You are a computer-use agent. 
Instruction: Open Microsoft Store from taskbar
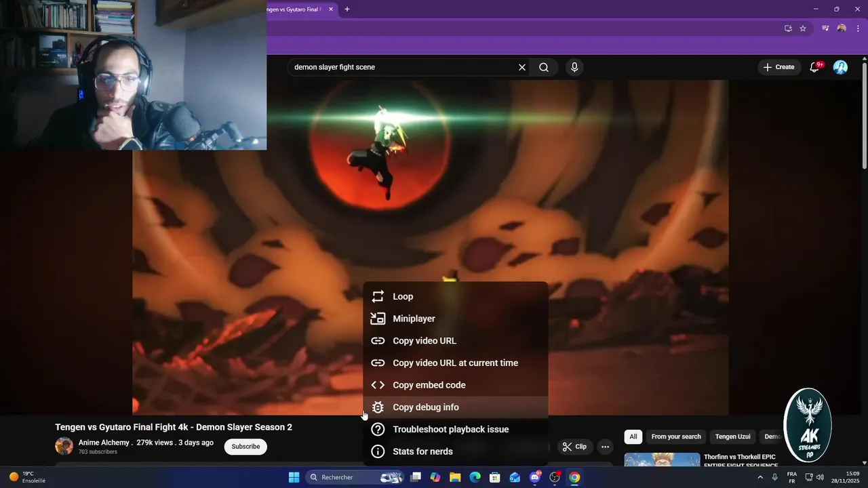point(495,477)
